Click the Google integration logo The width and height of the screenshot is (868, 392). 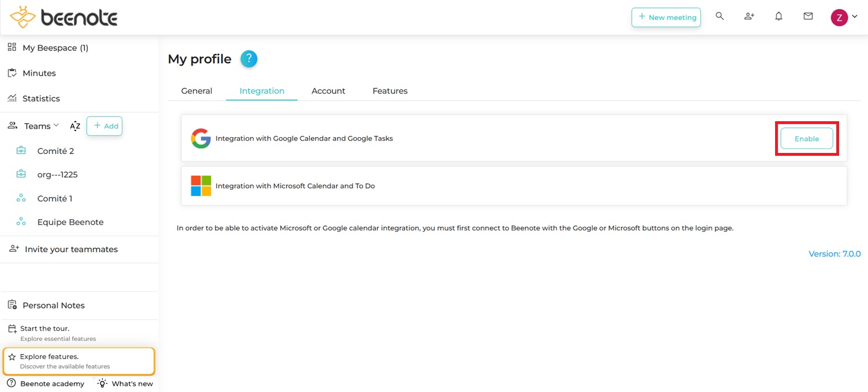201,139
